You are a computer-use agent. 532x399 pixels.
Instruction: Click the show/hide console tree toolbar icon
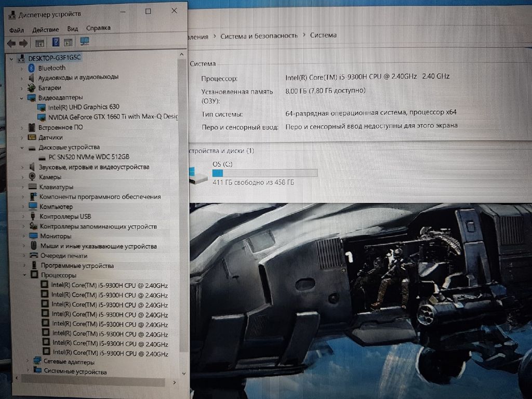[39, 43]
